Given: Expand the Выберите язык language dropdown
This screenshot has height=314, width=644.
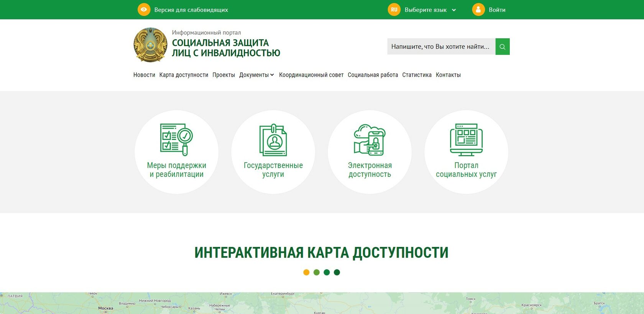Looking at the screenshot, I should pos(426,10).
